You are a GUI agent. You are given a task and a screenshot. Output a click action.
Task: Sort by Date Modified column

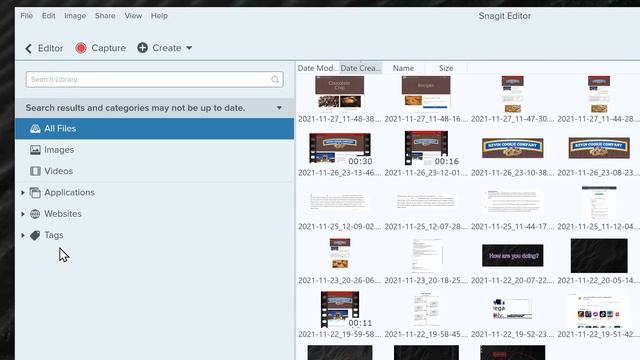tap(318, 68)
